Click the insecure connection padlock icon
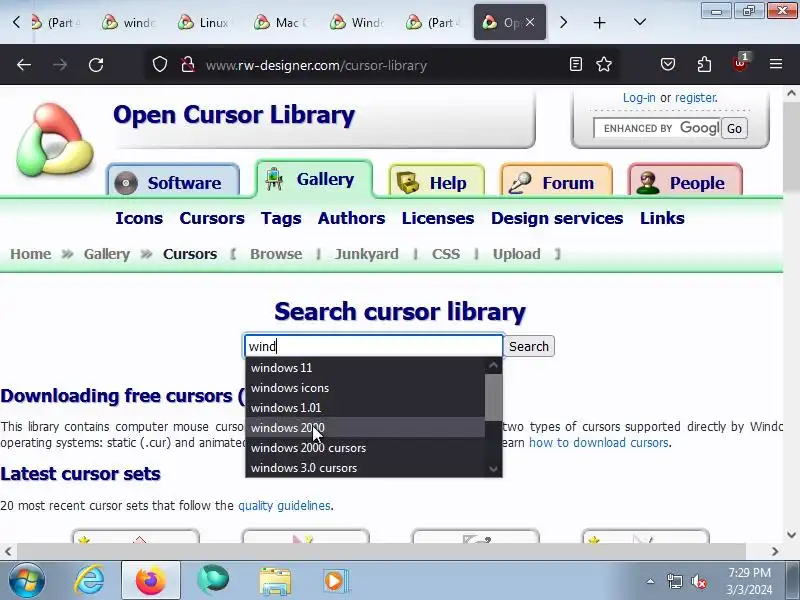The image size is (800, 600). (x=188, y=65)
